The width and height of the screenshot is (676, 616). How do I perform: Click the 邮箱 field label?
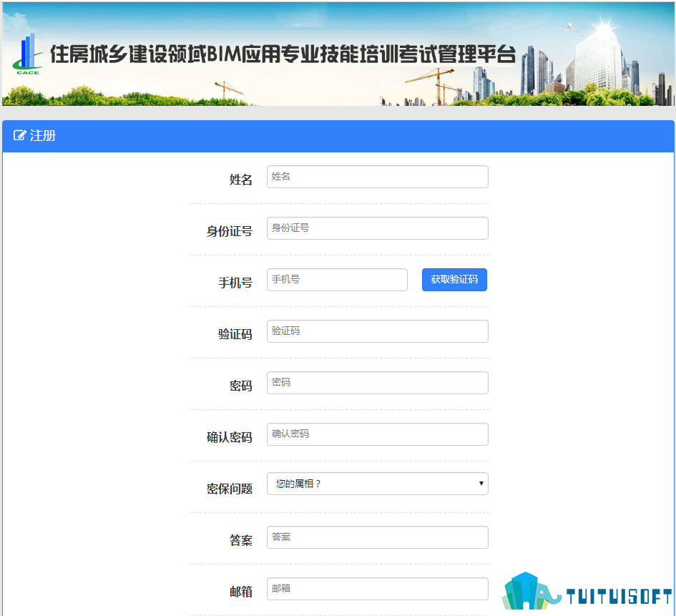(x=240, y=592)
